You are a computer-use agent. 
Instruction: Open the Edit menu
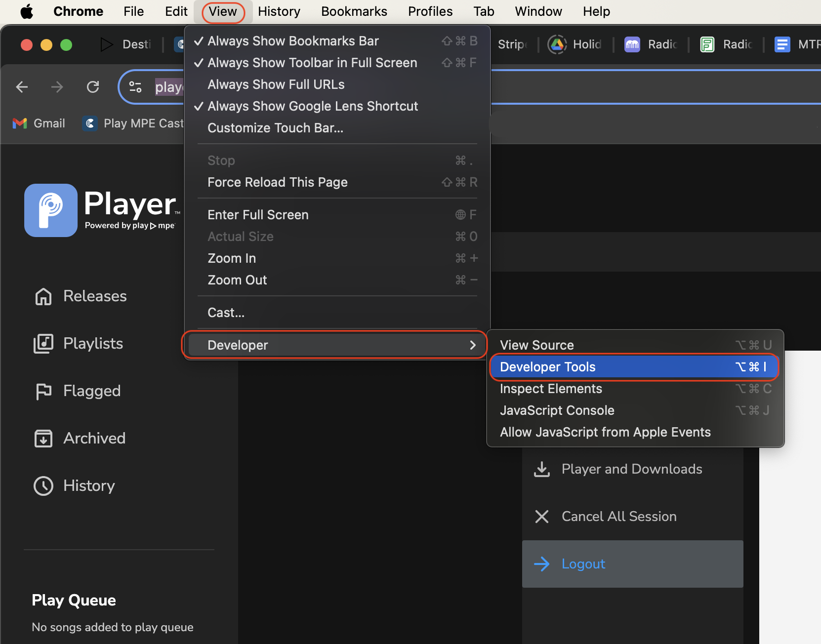tap(176, 11)
